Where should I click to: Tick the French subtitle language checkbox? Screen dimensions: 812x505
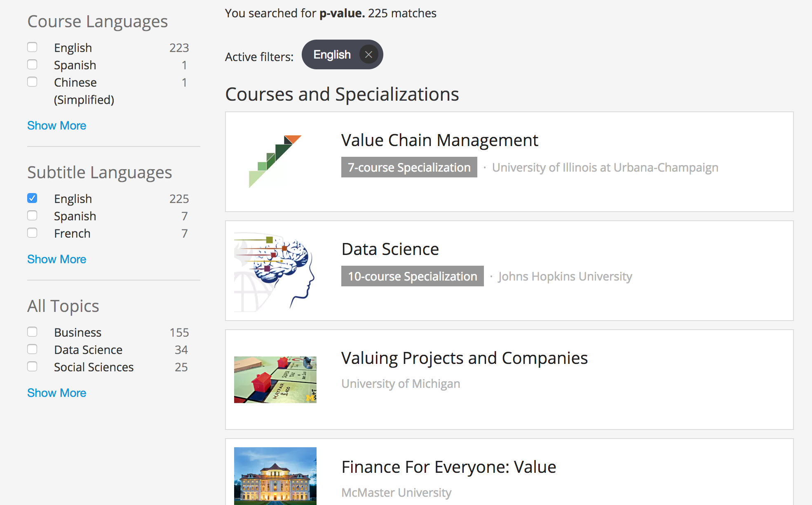point(32,233)
